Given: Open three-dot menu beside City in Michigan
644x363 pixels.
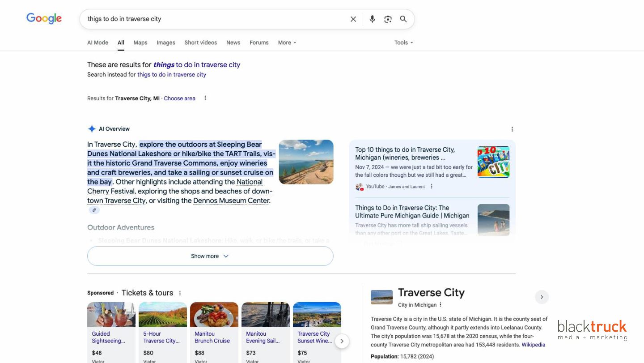Looking at the screenshot, I should [x=441, y=305].
